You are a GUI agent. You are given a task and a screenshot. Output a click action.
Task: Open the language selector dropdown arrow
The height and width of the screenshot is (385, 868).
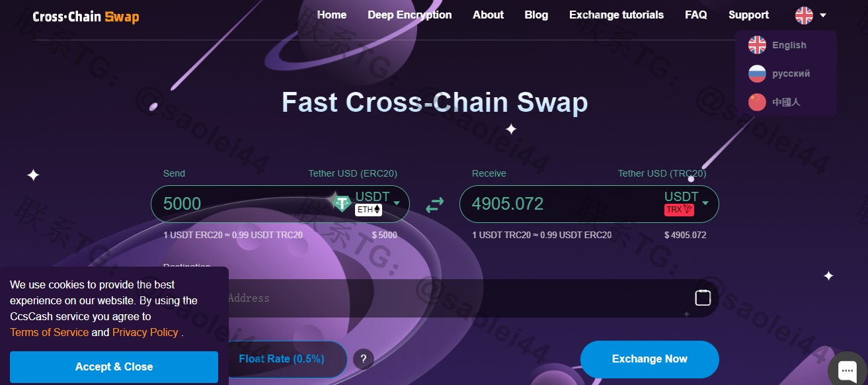pos(822,15)
